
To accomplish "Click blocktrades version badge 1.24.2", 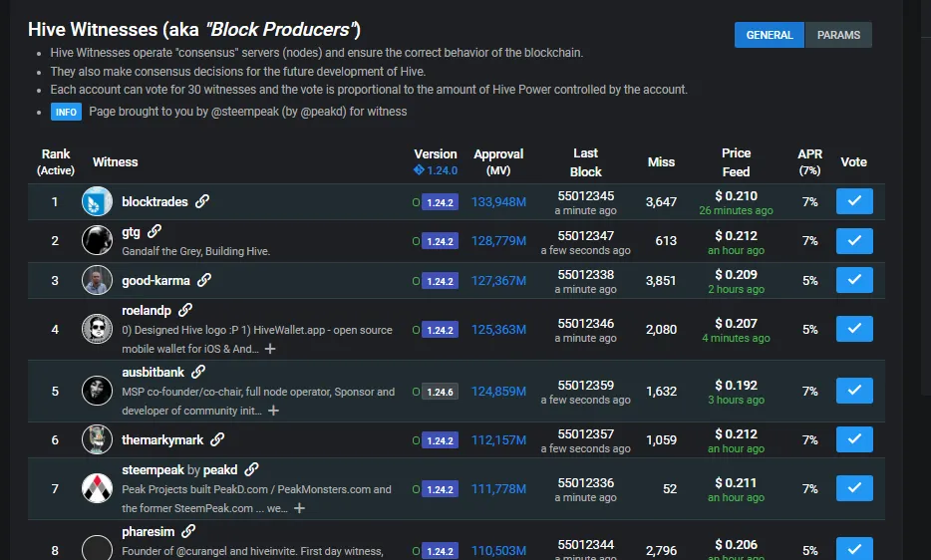I will tap(440, 202).
